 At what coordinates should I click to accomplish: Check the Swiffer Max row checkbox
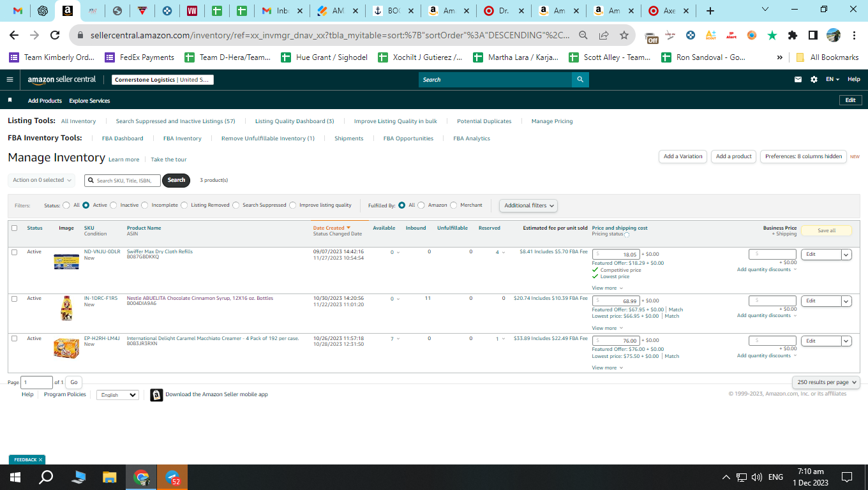point(14,252)
